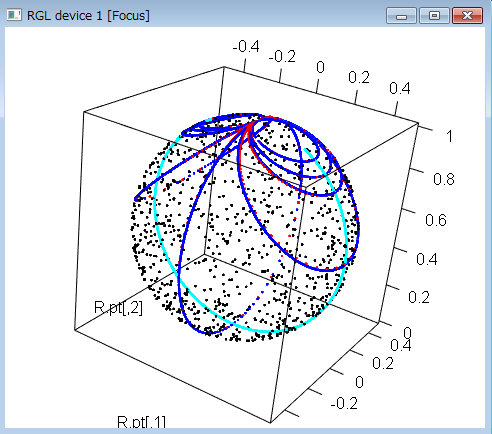Click the bottom axis tick label -0.2

click(344, 403)
